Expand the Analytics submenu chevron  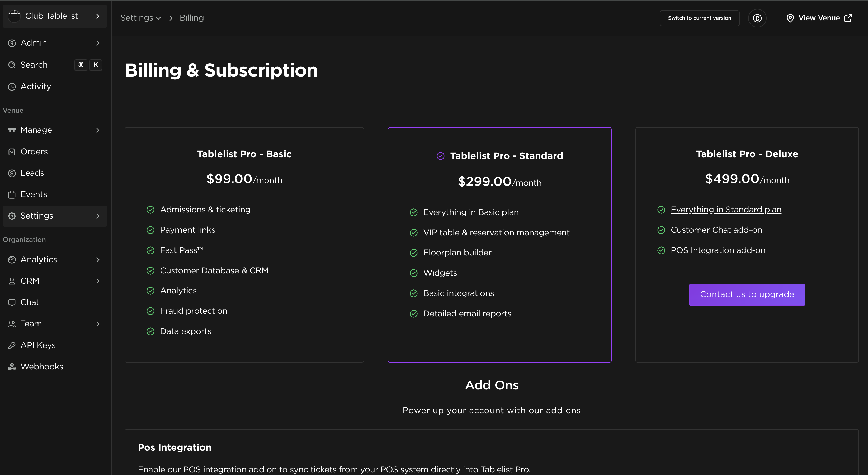[x=98, y=260]
